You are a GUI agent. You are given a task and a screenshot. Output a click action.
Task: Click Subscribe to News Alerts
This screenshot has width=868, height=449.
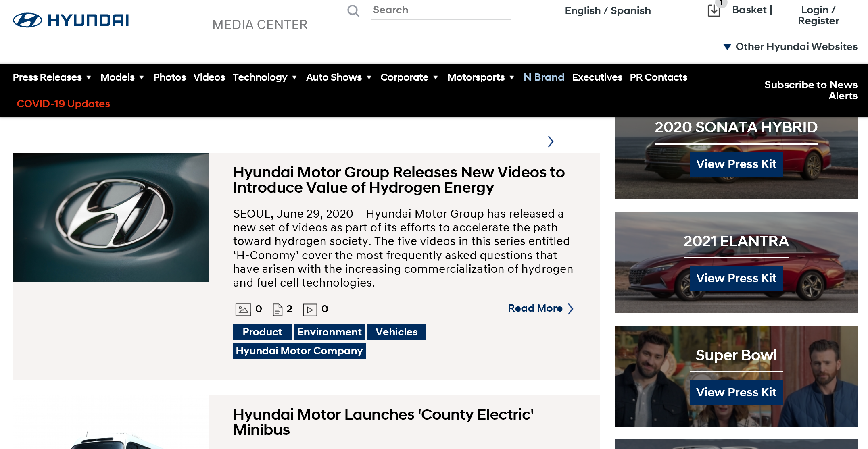[811, 90]
